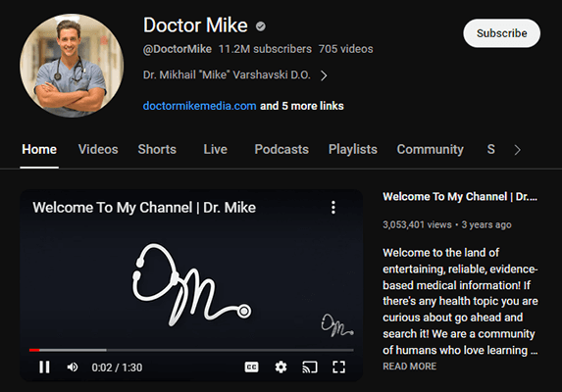Click '3 years ago' text
562x392 pixels.
pyautogui.click(x=486, y=224)
